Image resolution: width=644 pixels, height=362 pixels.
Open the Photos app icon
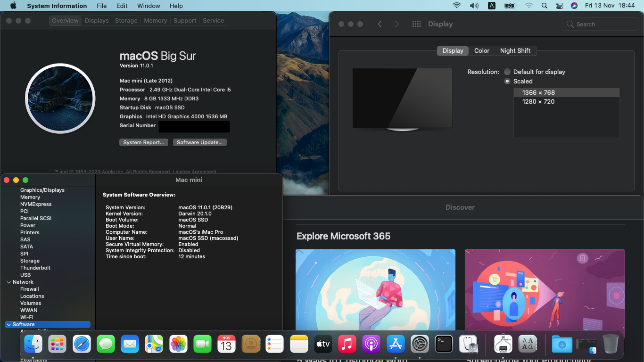click(x=178, y=344)
